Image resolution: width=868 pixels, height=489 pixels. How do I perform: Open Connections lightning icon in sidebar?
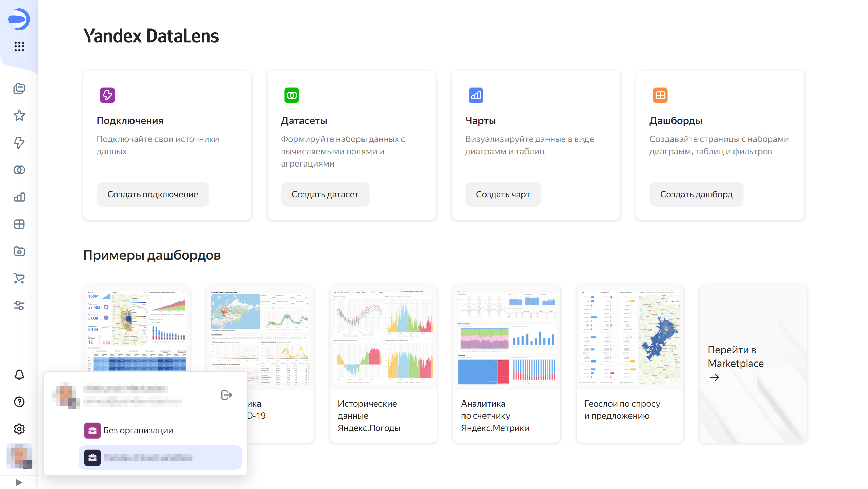pos(19,143)
